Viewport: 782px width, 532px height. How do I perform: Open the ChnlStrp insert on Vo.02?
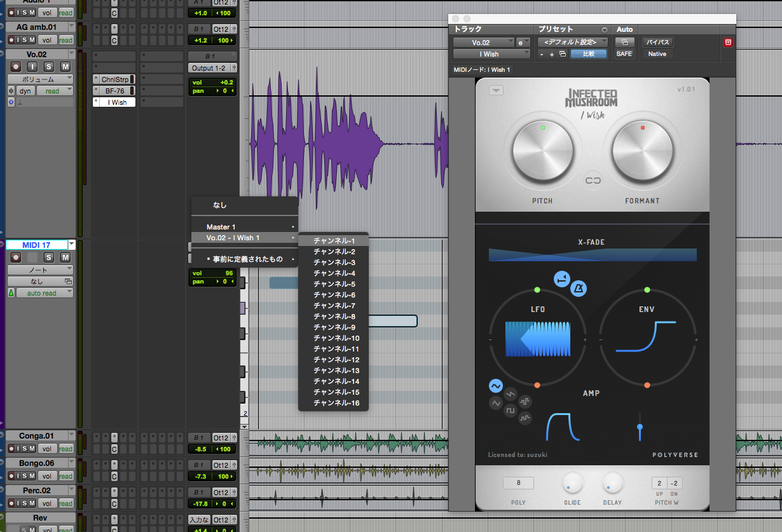click(x=114, y=79)
